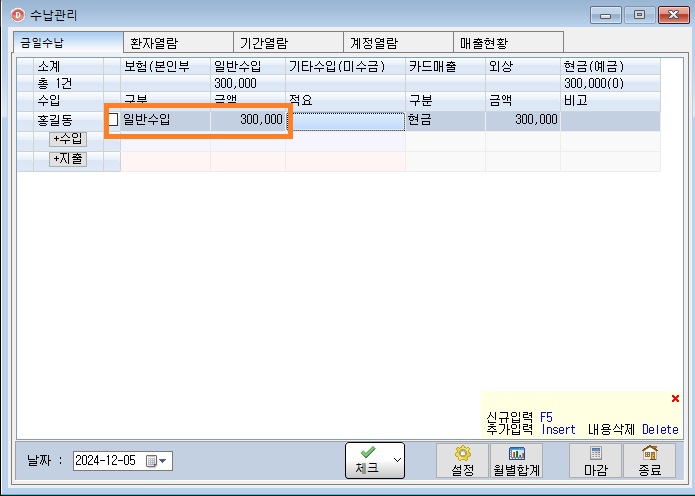Select the 현금 payment type cell

tap(445, 120)
